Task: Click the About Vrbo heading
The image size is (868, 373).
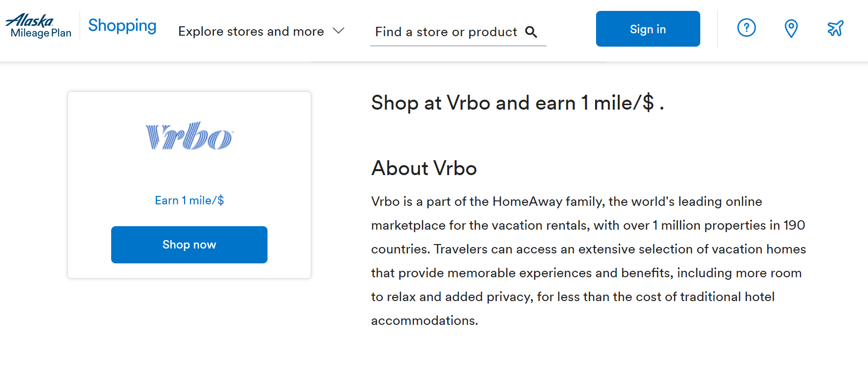Action: tap(424, 168)
